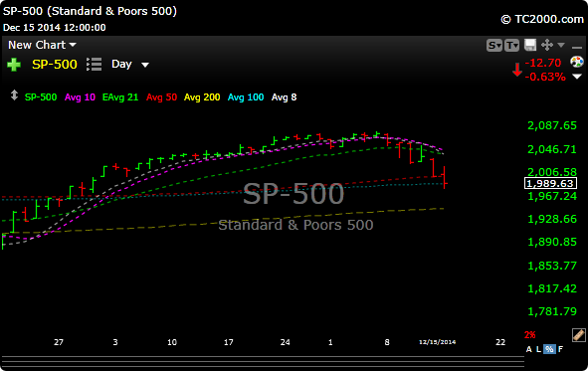The image size is (588, 371).
Task: Click the floppy disk save icon
Action: [x=530, y=45]
